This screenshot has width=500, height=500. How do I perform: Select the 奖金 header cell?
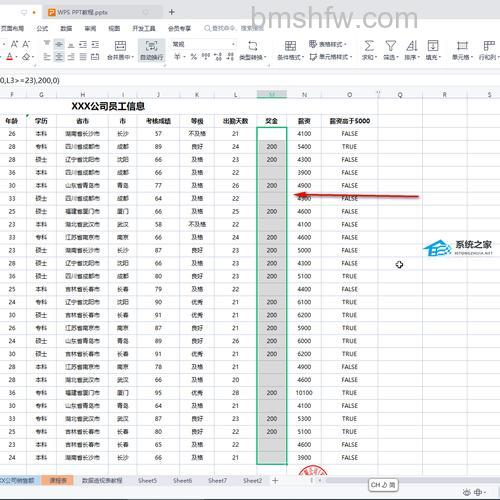tap(271, 121)
